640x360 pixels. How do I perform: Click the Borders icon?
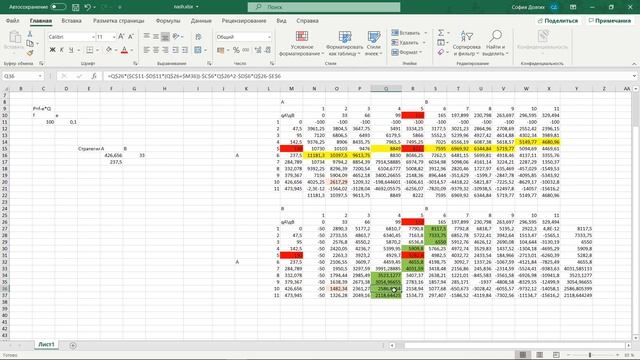[x=90, y=50]
